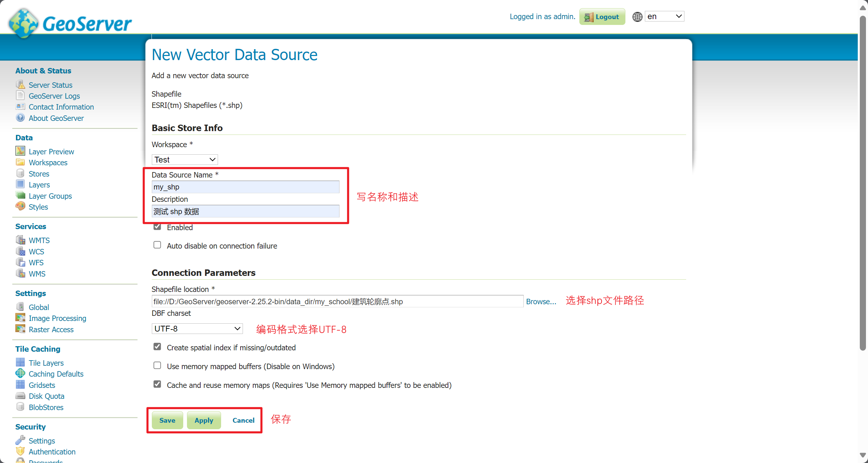Click the Cancel link
The height and width of the screenshot is (463, 868).
[x=243, y=420]
